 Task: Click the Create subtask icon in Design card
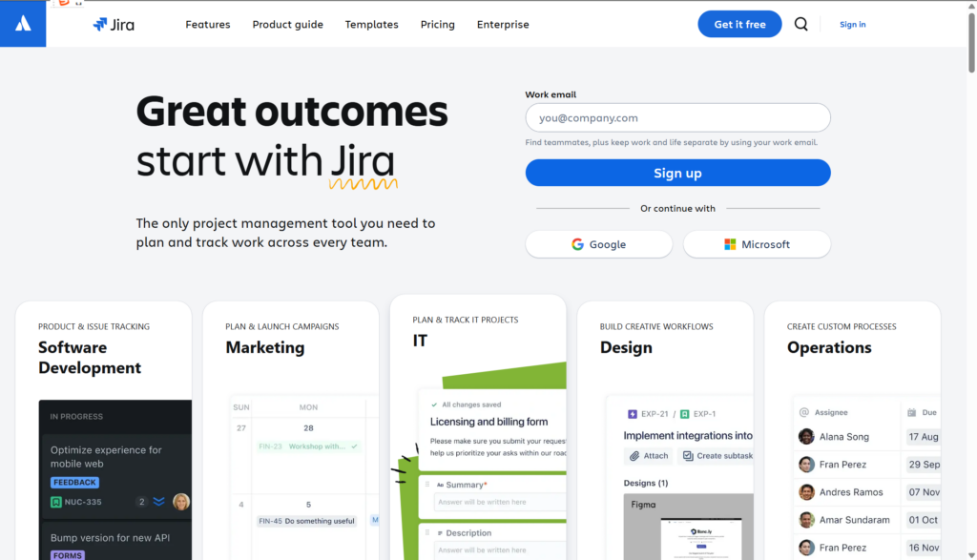coord(689,456)
